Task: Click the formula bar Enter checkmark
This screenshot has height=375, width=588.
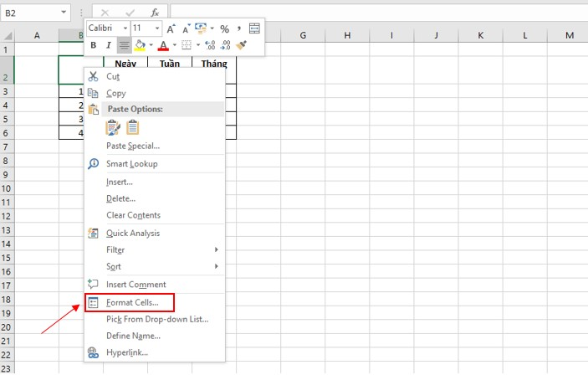Action: [x=130, y=13]
